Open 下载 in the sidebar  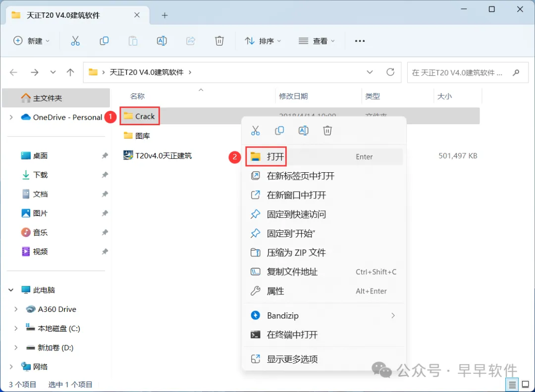point(40,175)
